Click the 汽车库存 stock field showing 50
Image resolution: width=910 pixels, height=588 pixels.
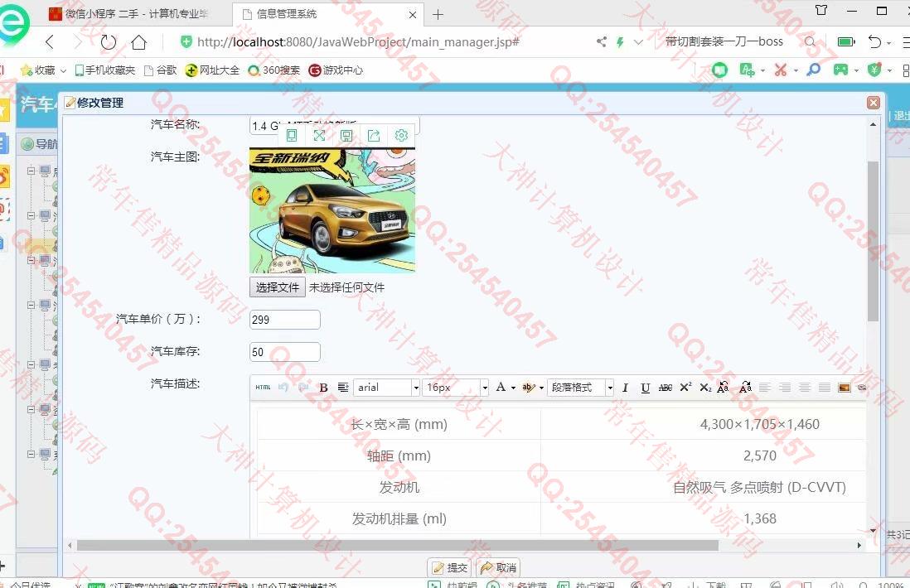(x=284, y=352)
